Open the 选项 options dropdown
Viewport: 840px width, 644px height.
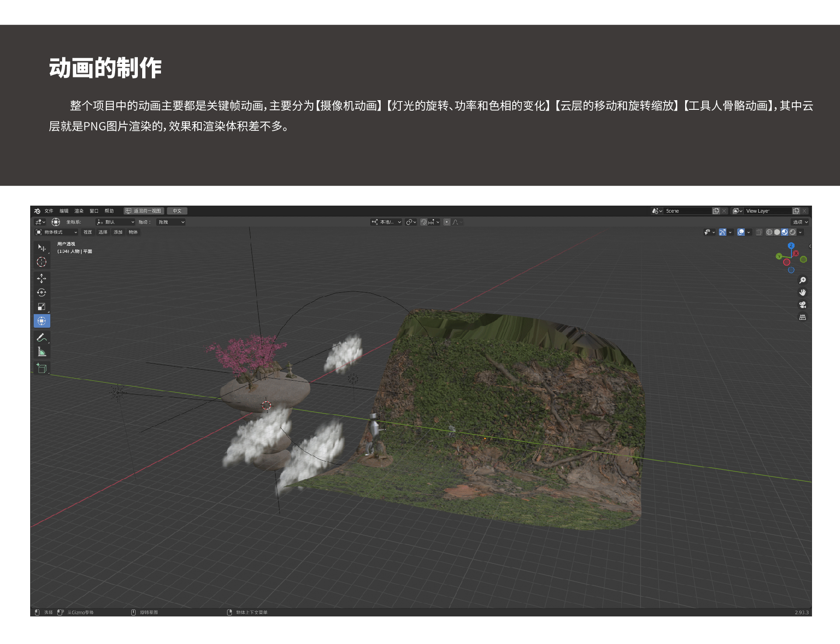click(x=800, y=222)
